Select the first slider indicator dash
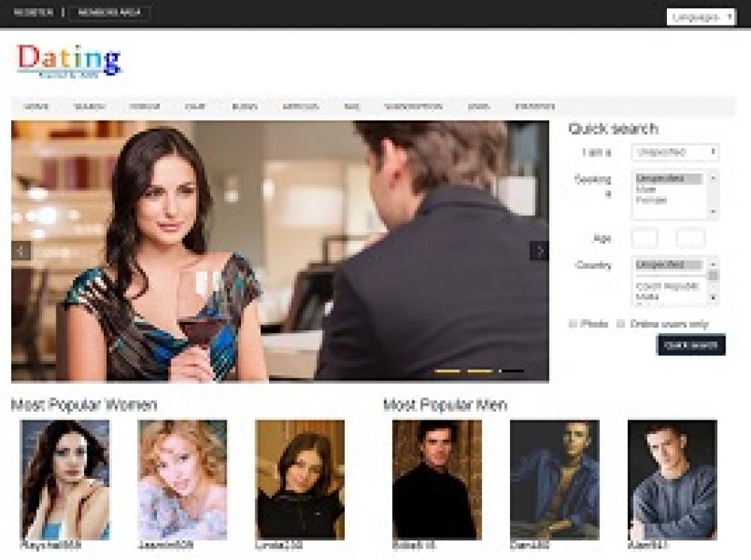 click(448, 371)
